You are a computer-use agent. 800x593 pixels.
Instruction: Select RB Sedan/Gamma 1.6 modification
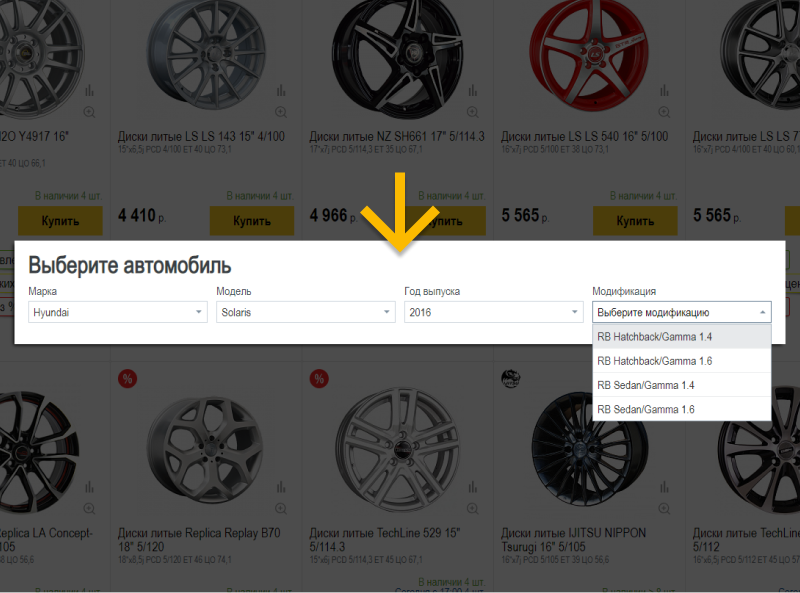point(681,409)
